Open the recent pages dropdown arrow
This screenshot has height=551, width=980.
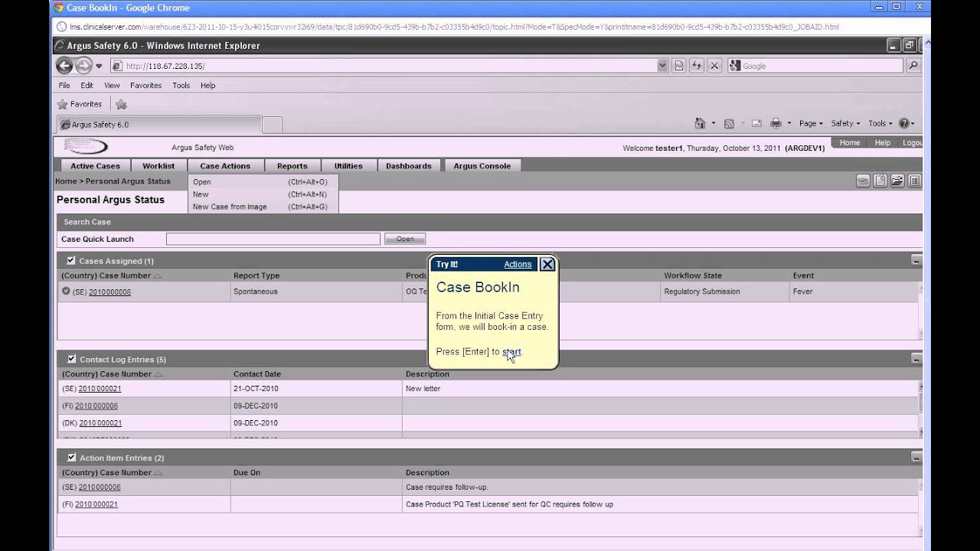[x=99, y=67]
